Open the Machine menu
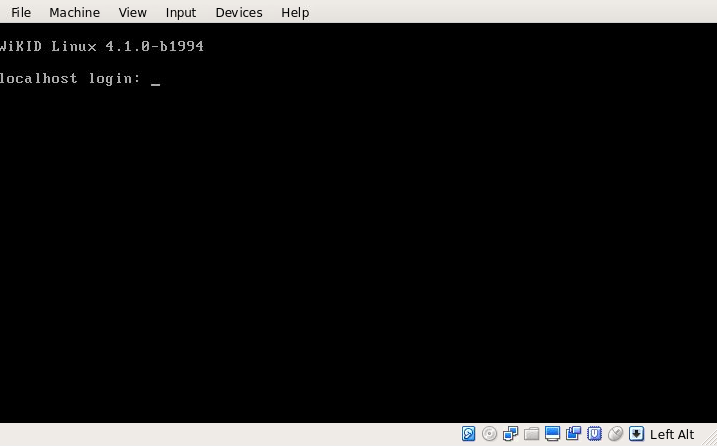This screenshot has height=446, width=717. point(75,12)
